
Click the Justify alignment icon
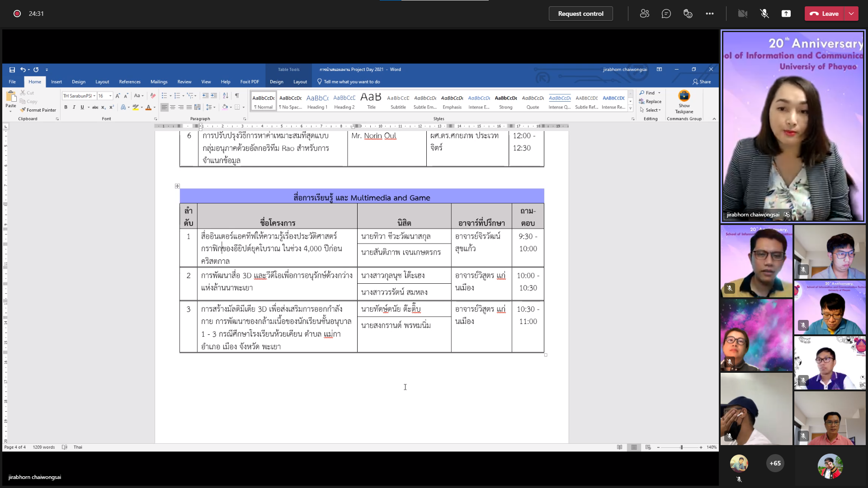(189, 108)
